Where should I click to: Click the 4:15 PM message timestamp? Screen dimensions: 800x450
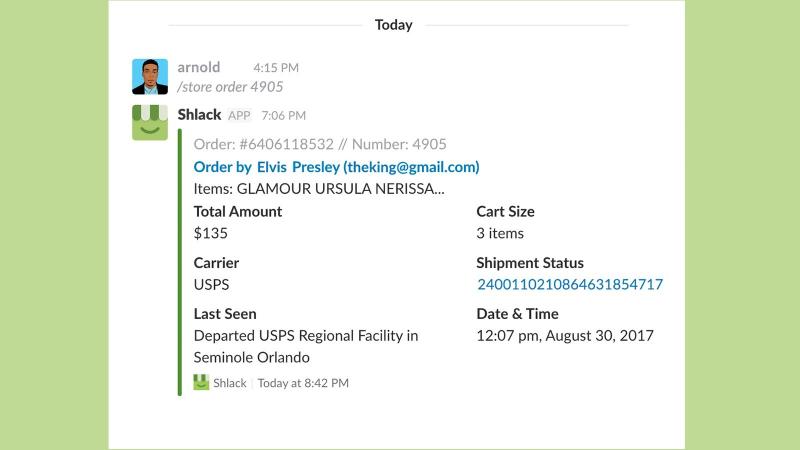276,67
